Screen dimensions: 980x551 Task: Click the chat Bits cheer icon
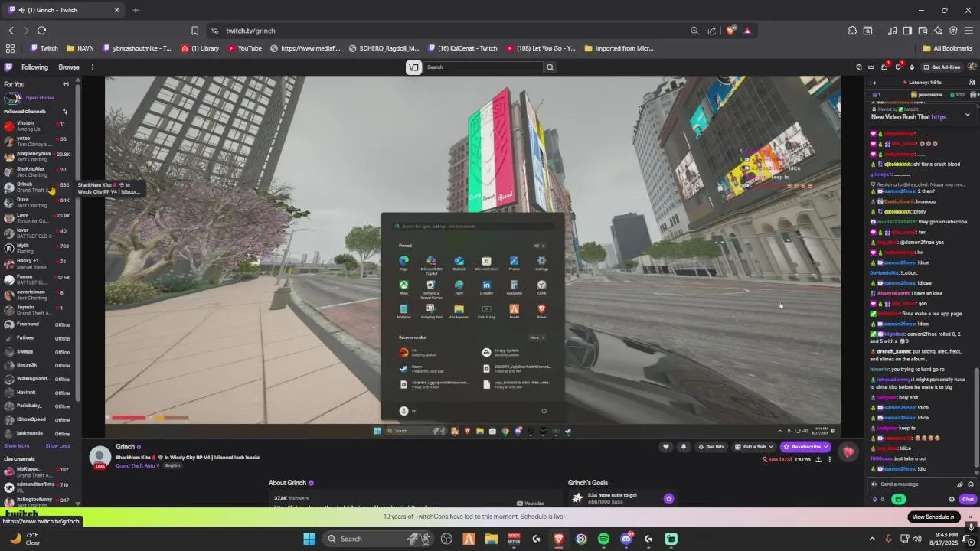pos(960,484)
